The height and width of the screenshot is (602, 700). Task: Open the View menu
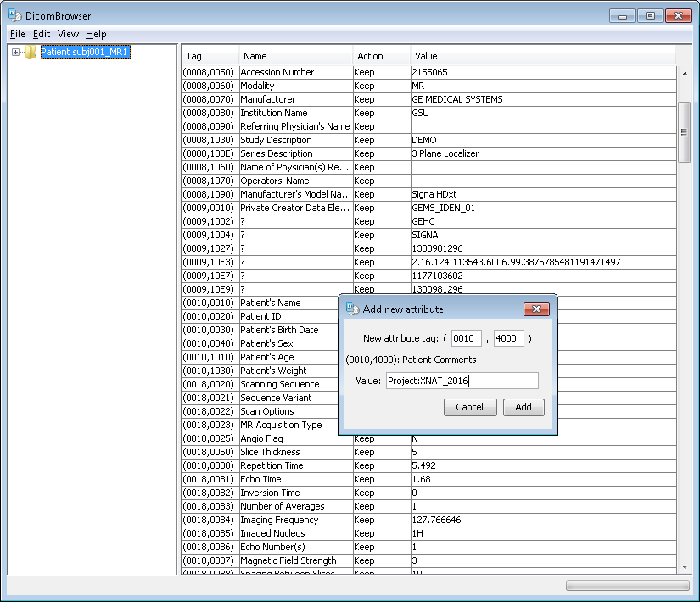click(x=68, y=34)
